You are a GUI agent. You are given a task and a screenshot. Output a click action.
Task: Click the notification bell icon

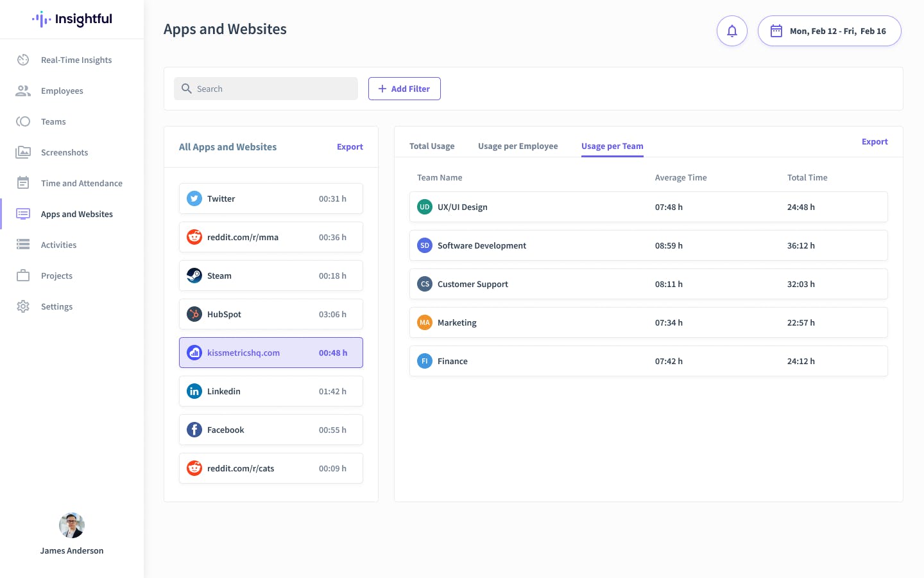click(x=732, y=31)
